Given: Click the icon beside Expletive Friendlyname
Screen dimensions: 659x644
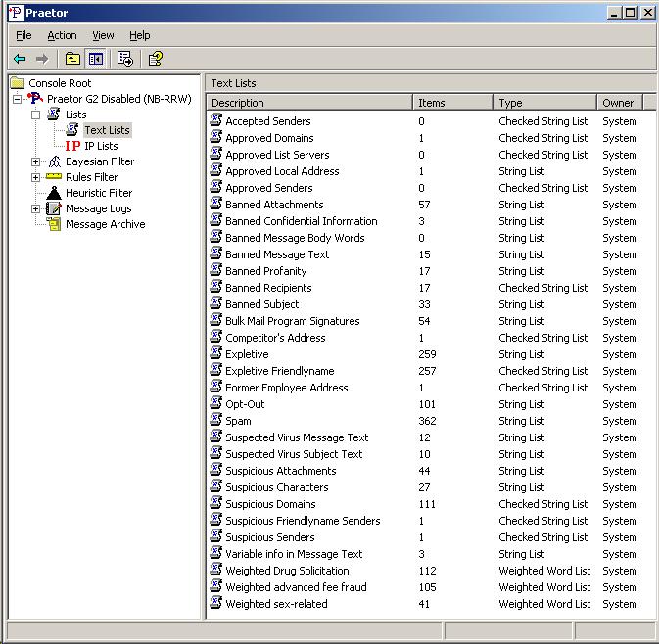Looking at the screenshot, I should coord(216,370).
